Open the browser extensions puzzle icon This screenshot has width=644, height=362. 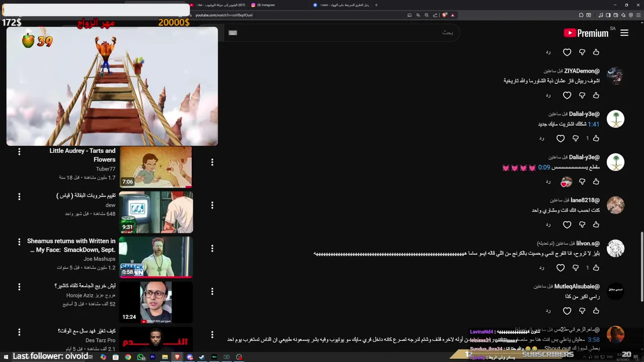pos(581,15)
